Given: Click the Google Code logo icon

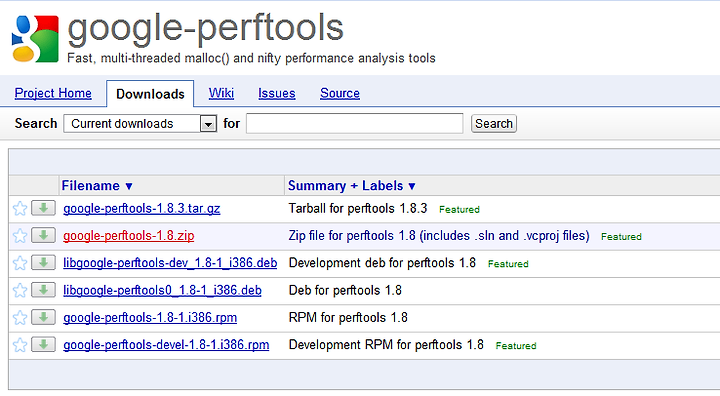Looking at the screenshot, I should 35,39.
